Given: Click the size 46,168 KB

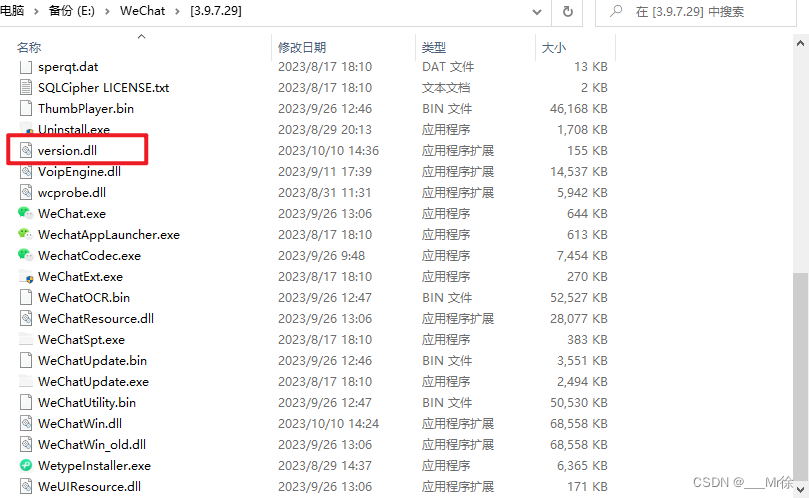Looking at the screenshot, I should pyautogui.click(x=578, y=108).
